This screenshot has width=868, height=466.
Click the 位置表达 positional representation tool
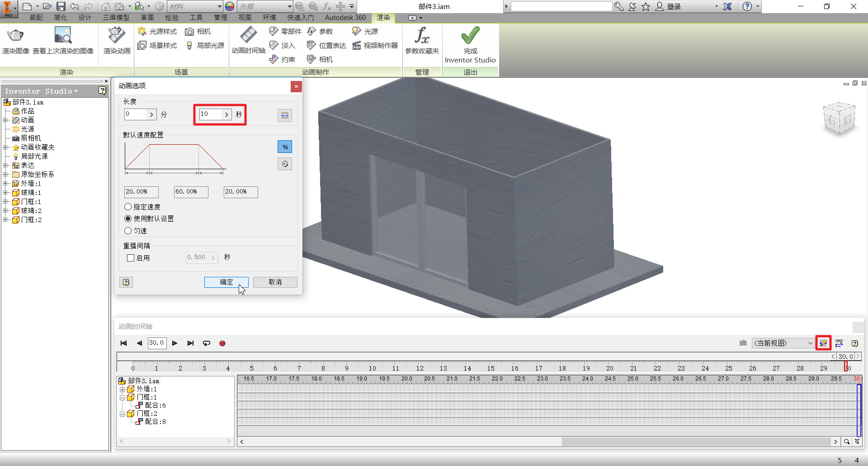pyautogui.click(x=326, y=45)
